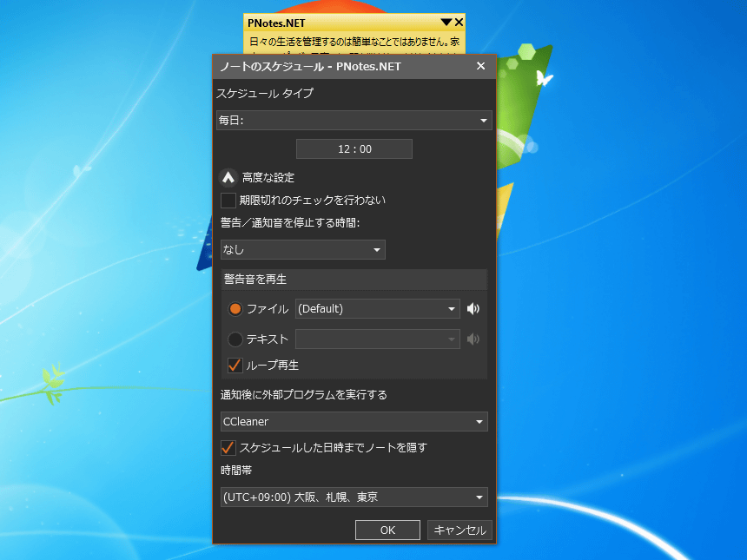Open the CCleaner external program dropdown
Image resolution: width=747 pixels, height=560 pixels.
pyautogui.click(x=354, y=422)
